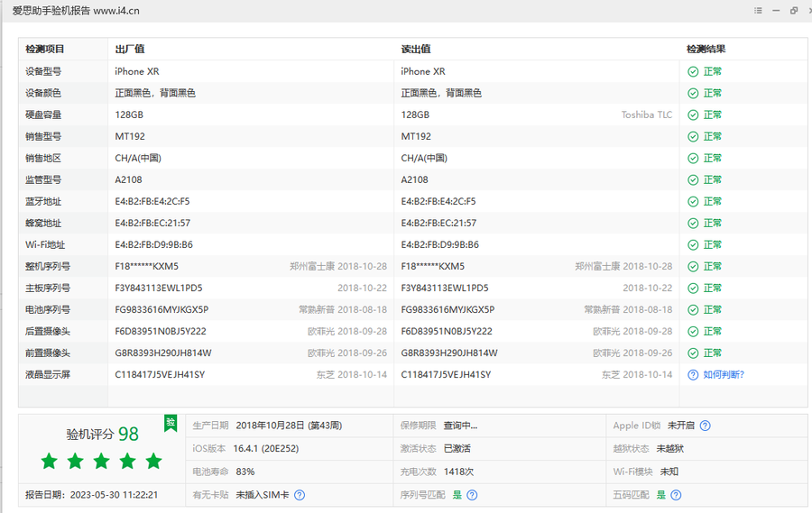The width and height of the screenshot is (812, 513).
Task: Open the list menu icon in title bar
Action: tap(758, 11)
